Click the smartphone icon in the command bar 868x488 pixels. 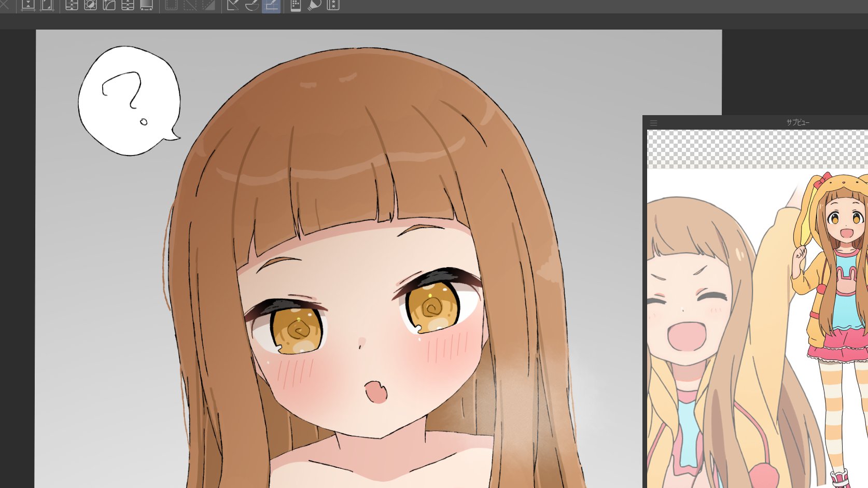coord(296,5)
